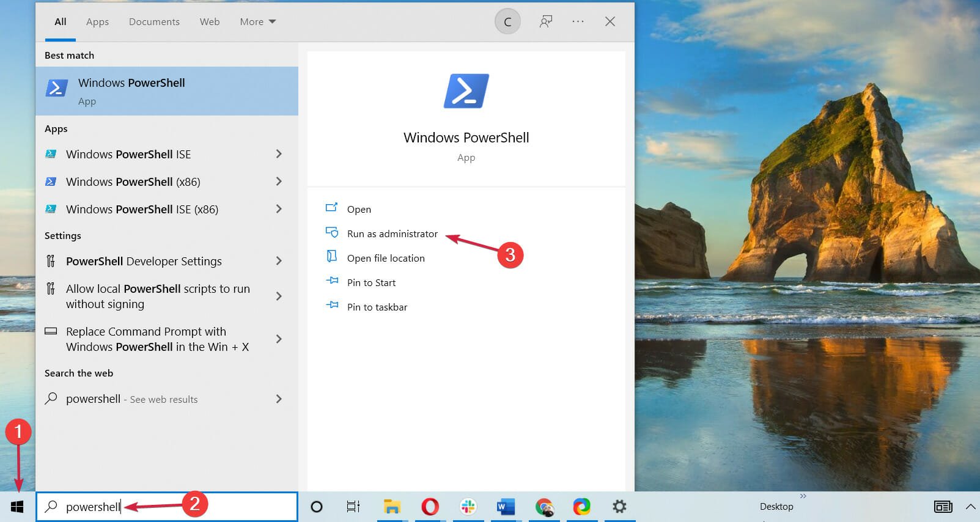Open Windows PowerShell ISE (x86) result
Image resolution: width=980 pixels, height=522 pixels.
142,209
